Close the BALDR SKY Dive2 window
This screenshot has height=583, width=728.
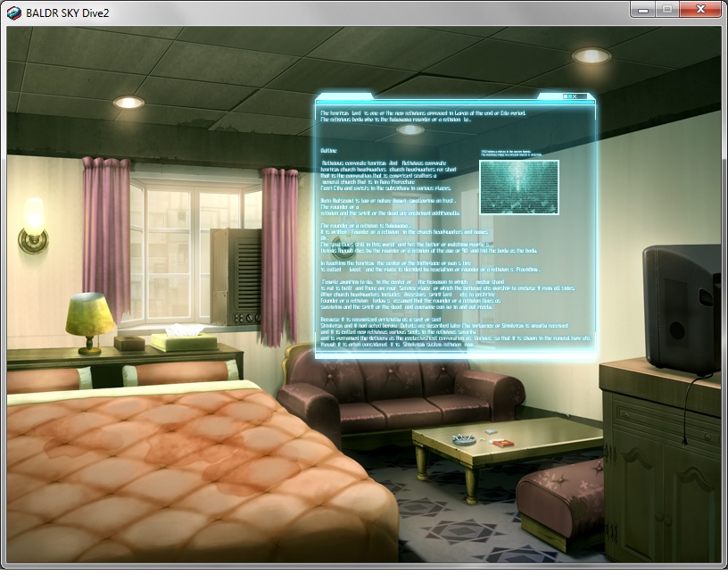click(x=700, y=9)
